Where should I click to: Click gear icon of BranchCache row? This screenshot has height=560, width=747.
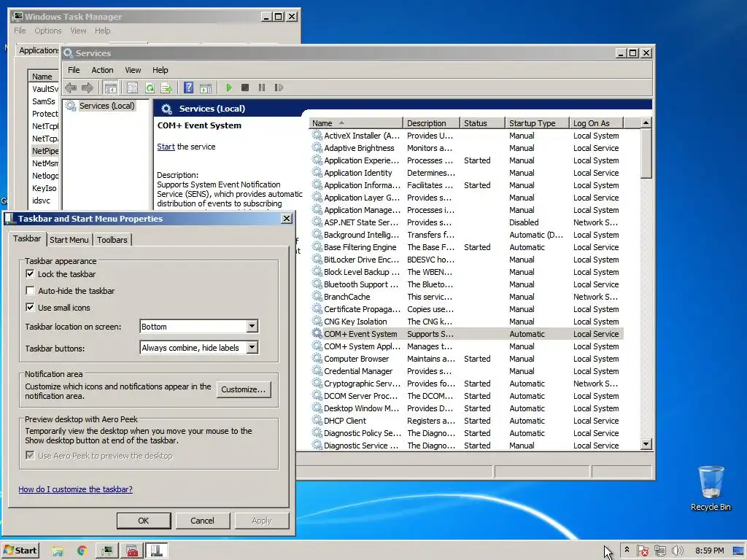pos(317,296)
